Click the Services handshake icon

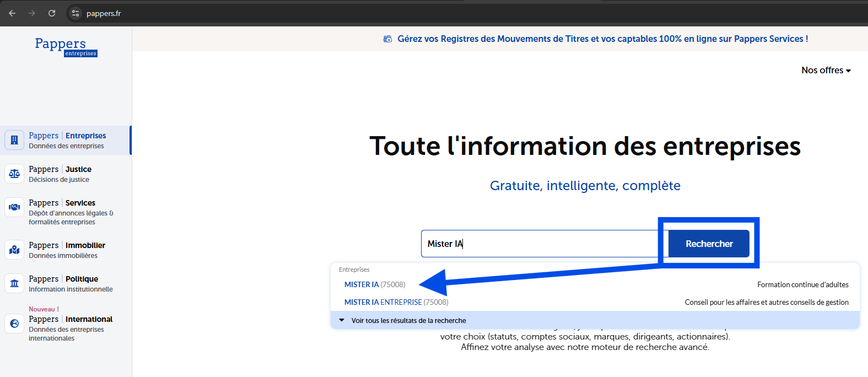[14, 207]
